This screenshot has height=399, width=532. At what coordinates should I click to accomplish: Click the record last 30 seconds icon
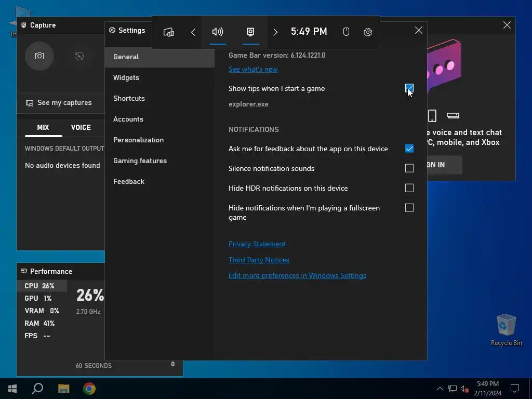79,56
